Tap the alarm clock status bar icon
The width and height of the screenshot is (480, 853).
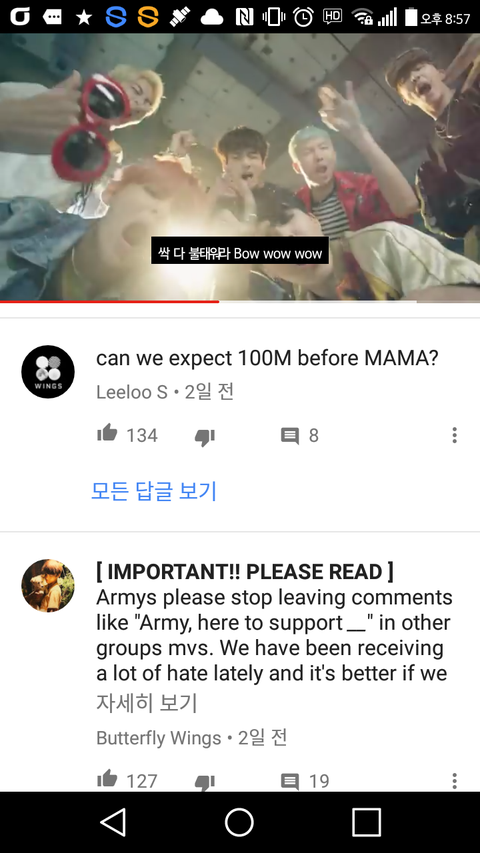point(303,17)
